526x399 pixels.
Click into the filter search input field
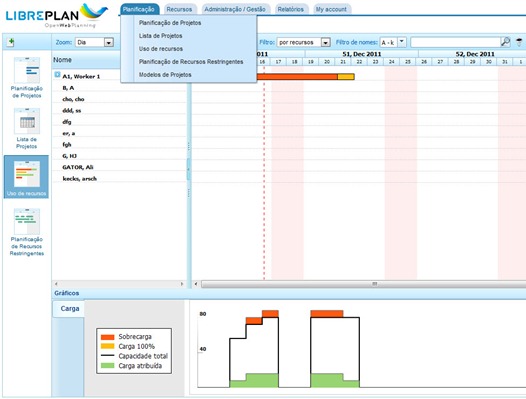[455, 42]
